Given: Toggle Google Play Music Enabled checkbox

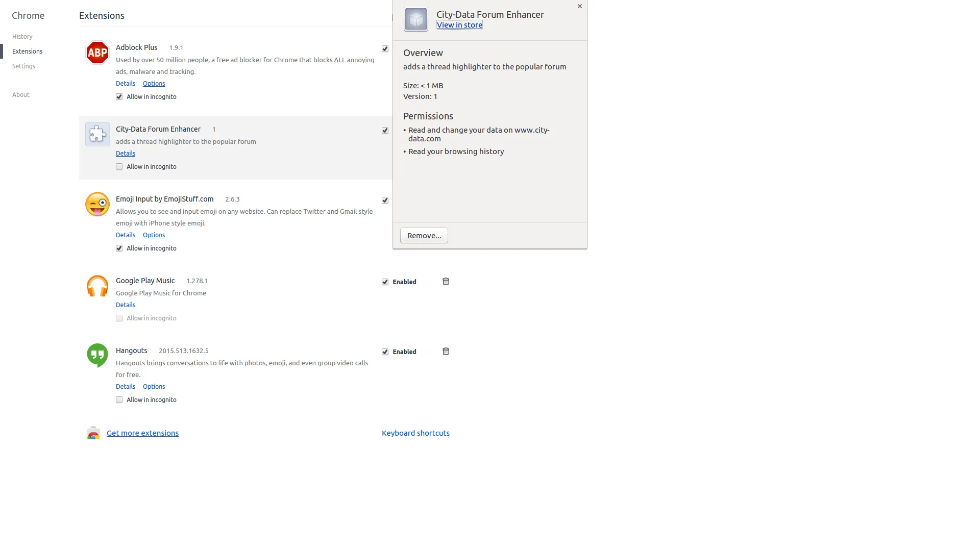Looking at the screenshot, I should pyautogui.click(x=385, y=282).
